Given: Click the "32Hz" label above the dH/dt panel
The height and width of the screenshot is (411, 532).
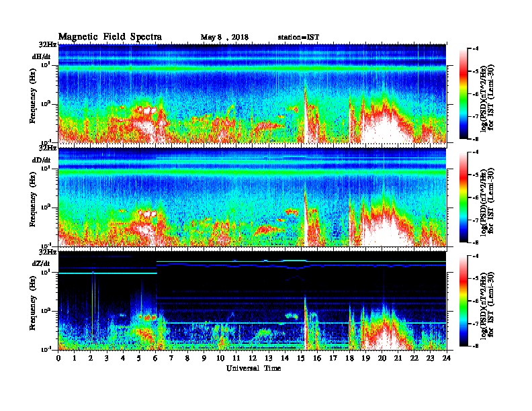Looking at the screenshot, I should [48, 44].
